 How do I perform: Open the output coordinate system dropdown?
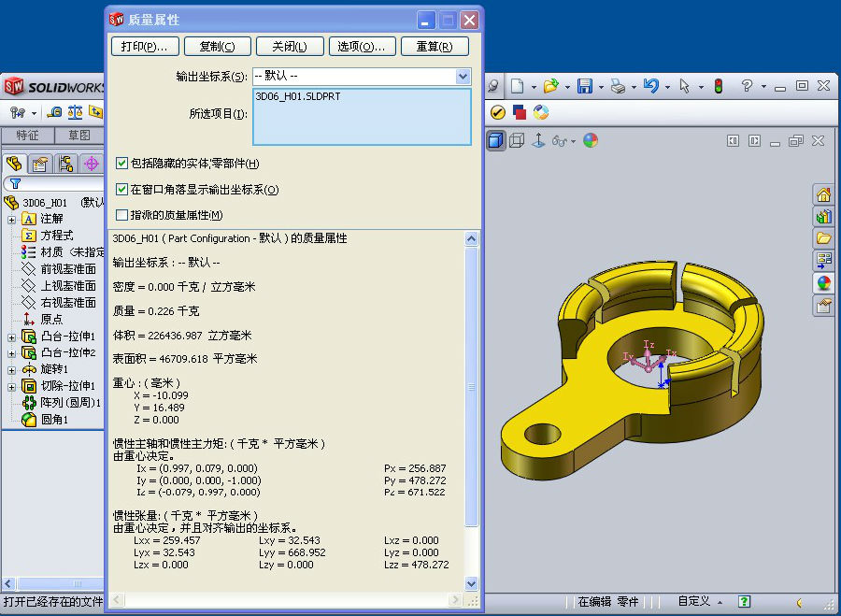coord(463,76)
